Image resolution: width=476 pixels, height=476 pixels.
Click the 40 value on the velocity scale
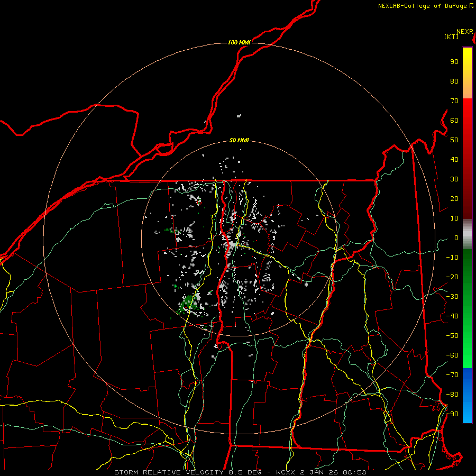(454, 159)
